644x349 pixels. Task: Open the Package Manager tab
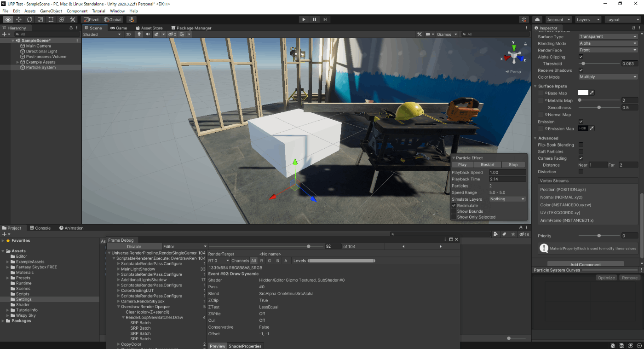tap(191, 28)
